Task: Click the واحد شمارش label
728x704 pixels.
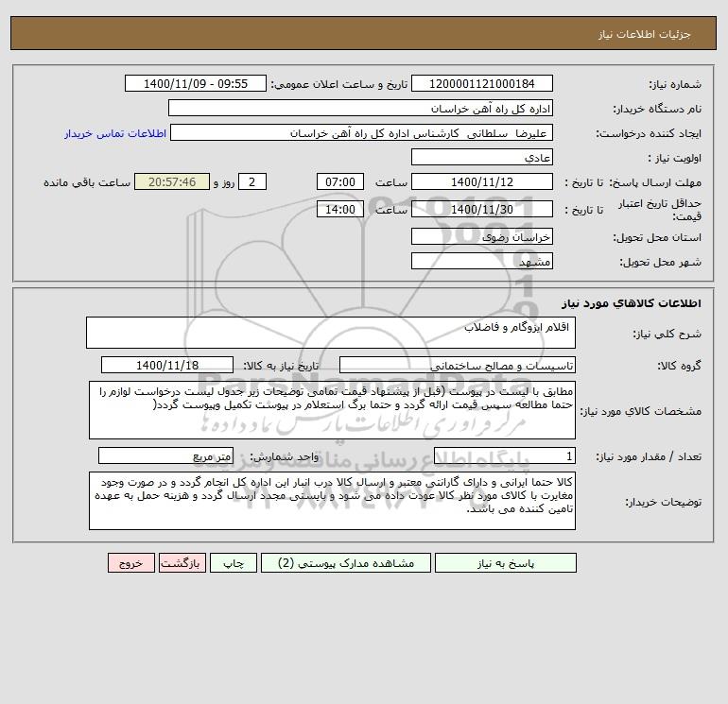Action: pyautogui.click(x=285, y=457)
